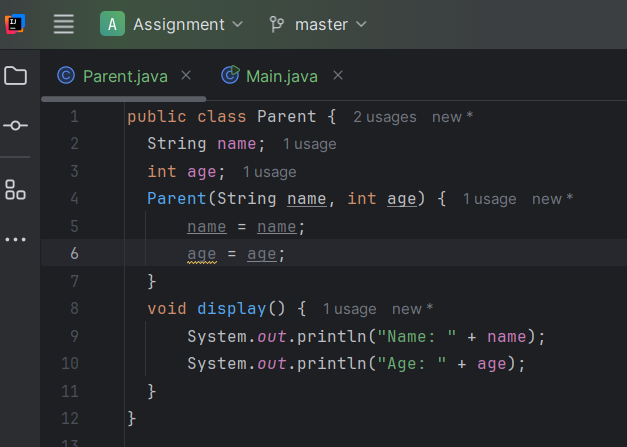Screen dimensions: 627x447
Task: Click line number 6 in the gutter
Action: [x=74, y=253]
